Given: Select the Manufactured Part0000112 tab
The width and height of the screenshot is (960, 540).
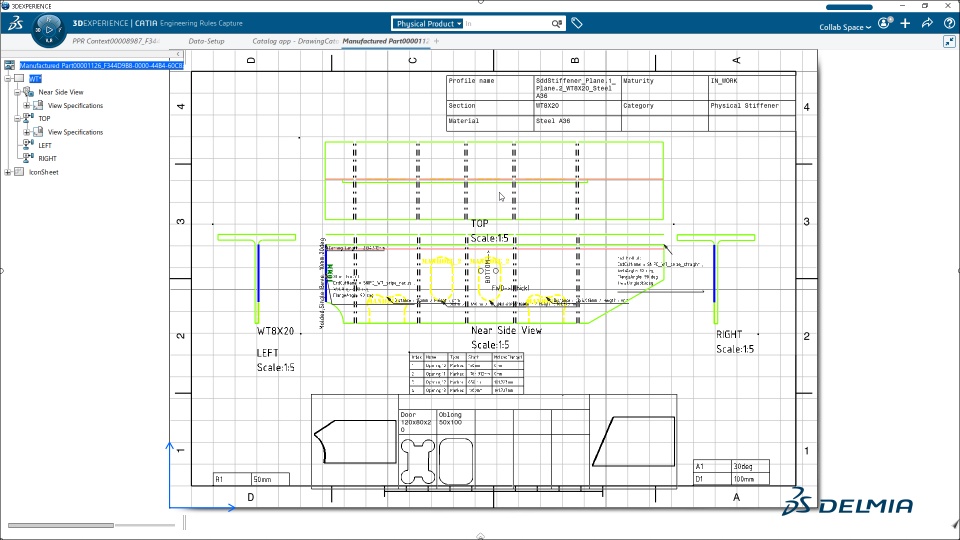Looking at the screenshot, I should (x=385, y=41).
